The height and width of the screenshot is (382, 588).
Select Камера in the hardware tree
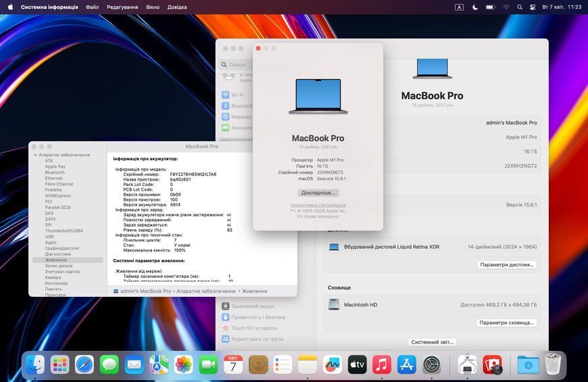click(x=53, y=277)
